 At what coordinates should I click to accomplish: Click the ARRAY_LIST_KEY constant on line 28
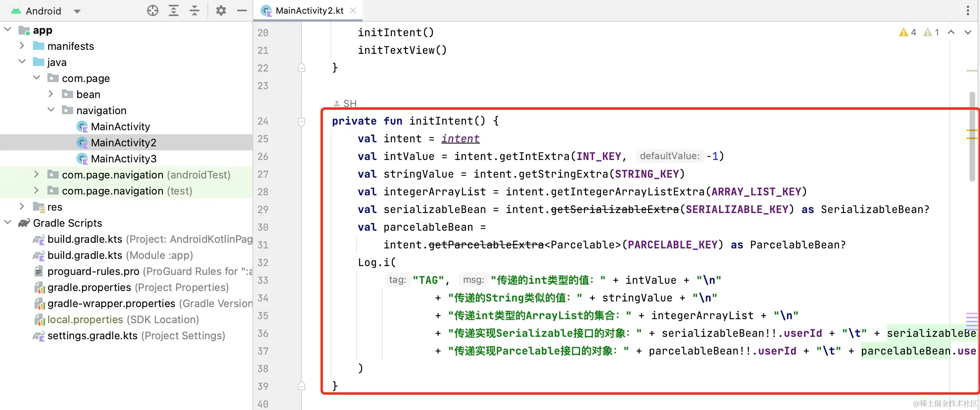coord(757,192)
